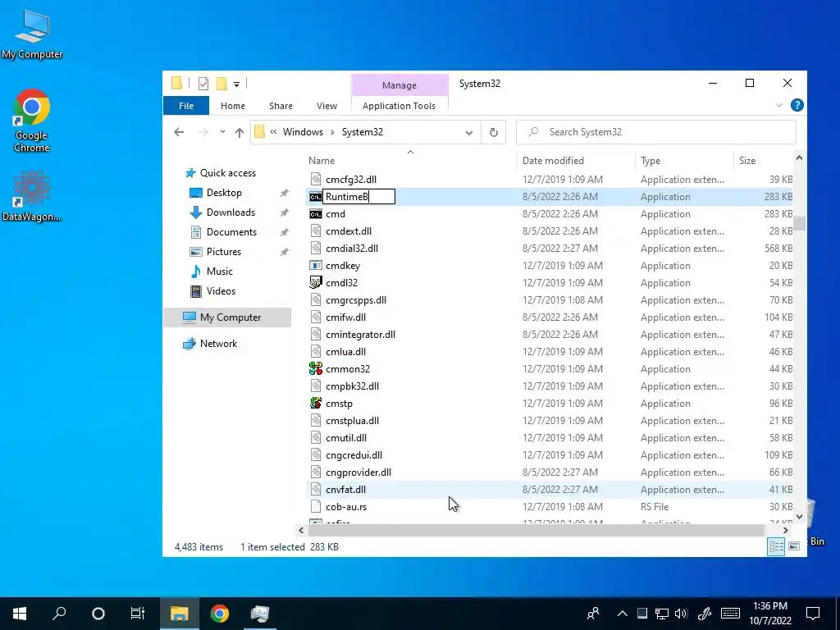840x630 pixels.
Task: Open the Application Tools tab
Action: tap(399, 106)
